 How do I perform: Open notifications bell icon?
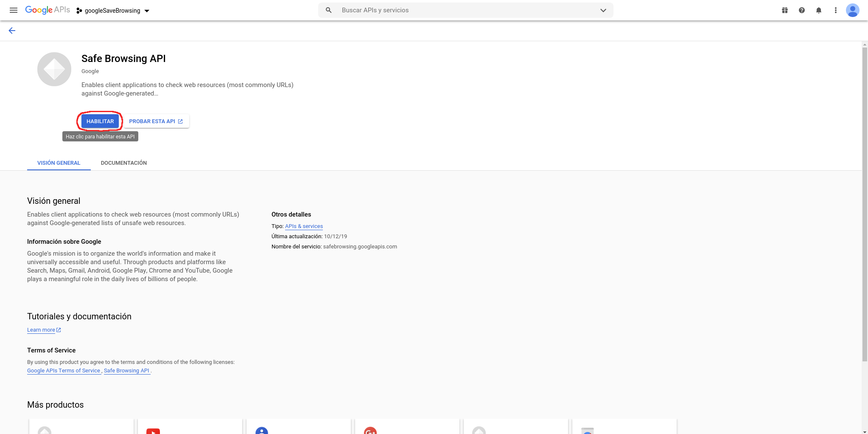(x=818, y=10)
